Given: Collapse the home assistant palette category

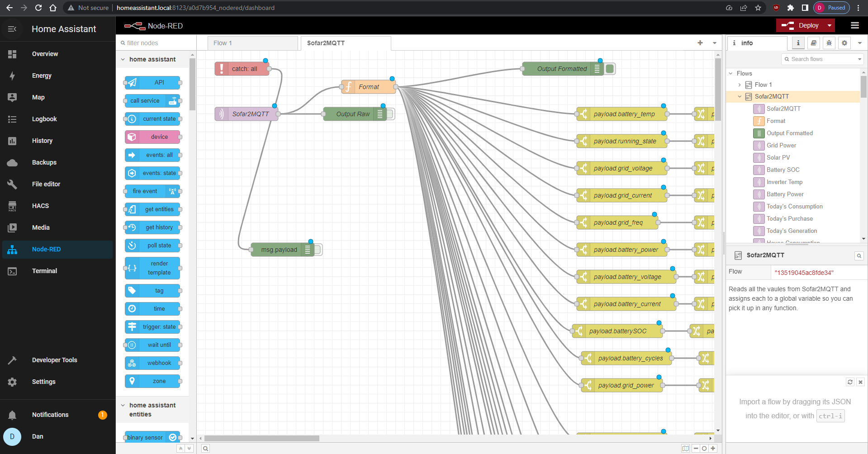Looking at the screenshot, I should click(x=123, y=59).
